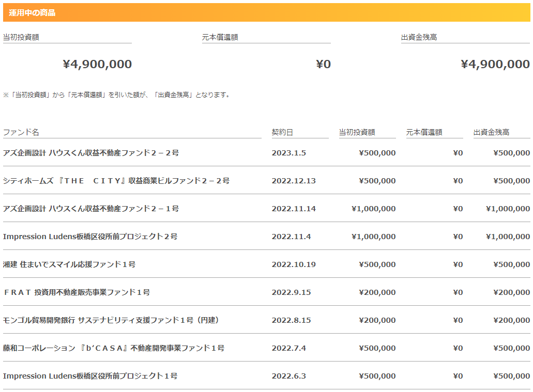Click 出資金残高 ¥500,000 in the 2022.12.13 row
Image resolution: width=533 pixels, height=392 pixels.
click(512, 181)
